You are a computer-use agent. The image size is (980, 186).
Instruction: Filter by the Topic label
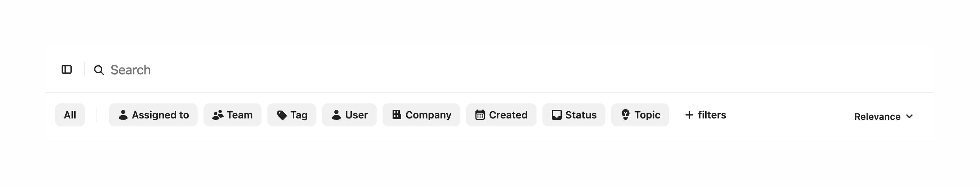pyautogui.click(x=647, y=115)
